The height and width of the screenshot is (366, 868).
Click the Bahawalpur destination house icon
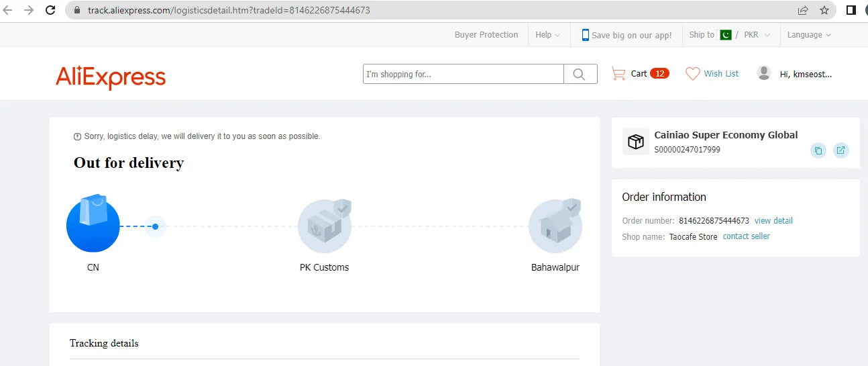coord(555,226)
